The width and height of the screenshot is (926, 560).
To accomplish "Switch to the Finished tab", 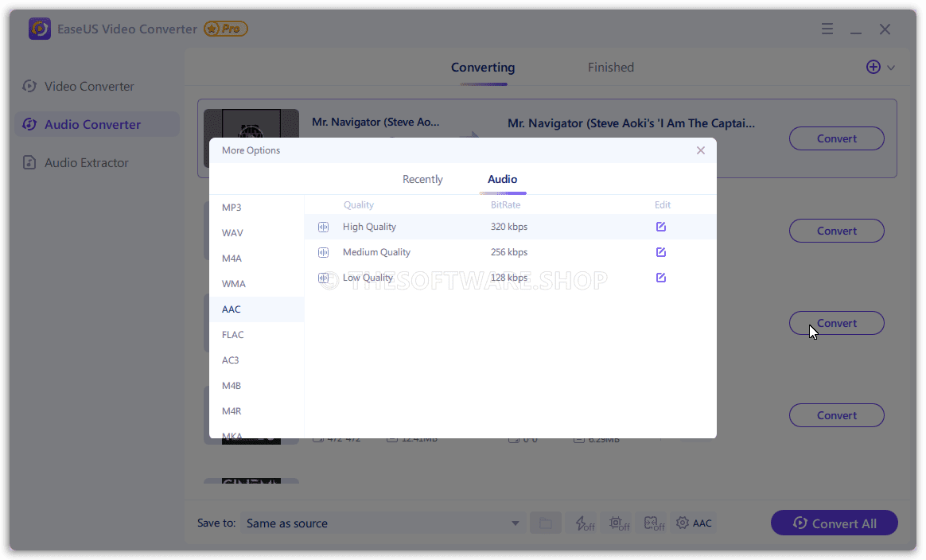I will coord(611,68).
